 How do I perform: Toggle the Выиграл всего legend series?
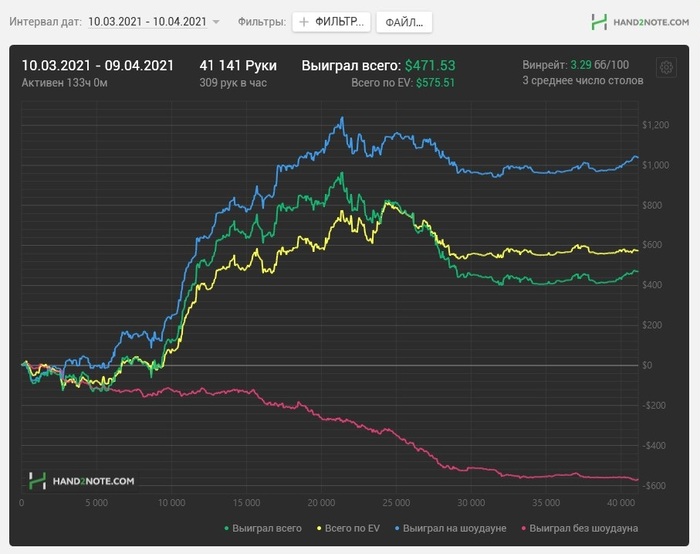(263, 529)
